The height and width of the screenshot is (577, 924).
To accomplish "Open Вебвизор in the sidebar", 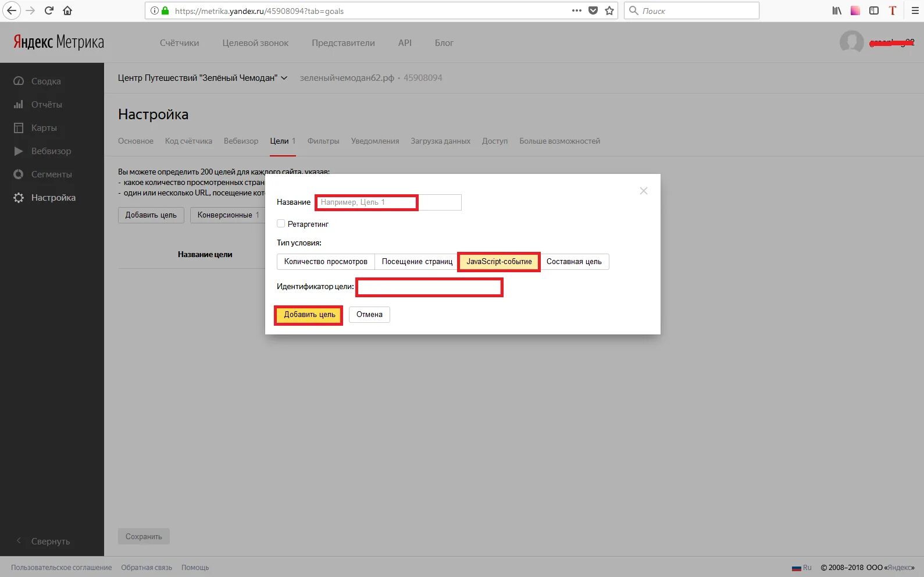I will [51, 151].
